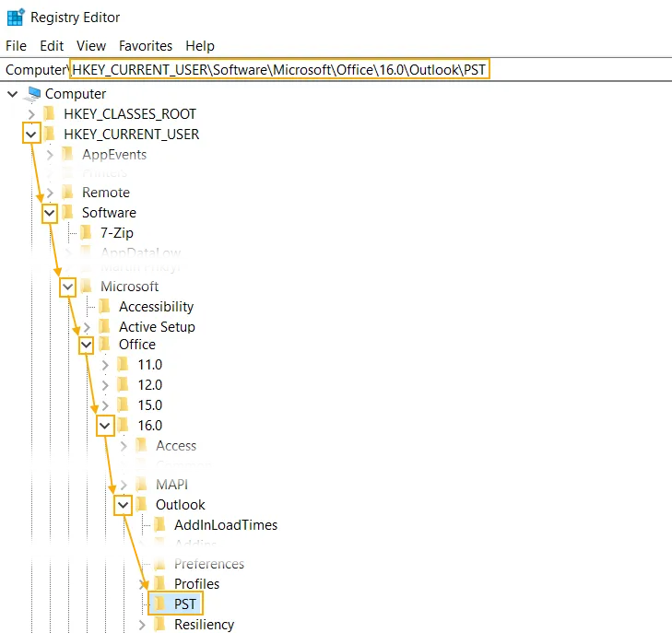
Task: Expand the Remote key chevron
Action: tap(50, 193)
